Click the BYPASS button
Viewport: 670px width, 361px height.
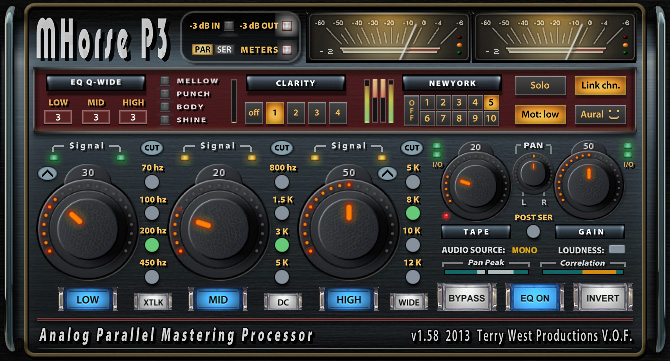coord(467,297)
